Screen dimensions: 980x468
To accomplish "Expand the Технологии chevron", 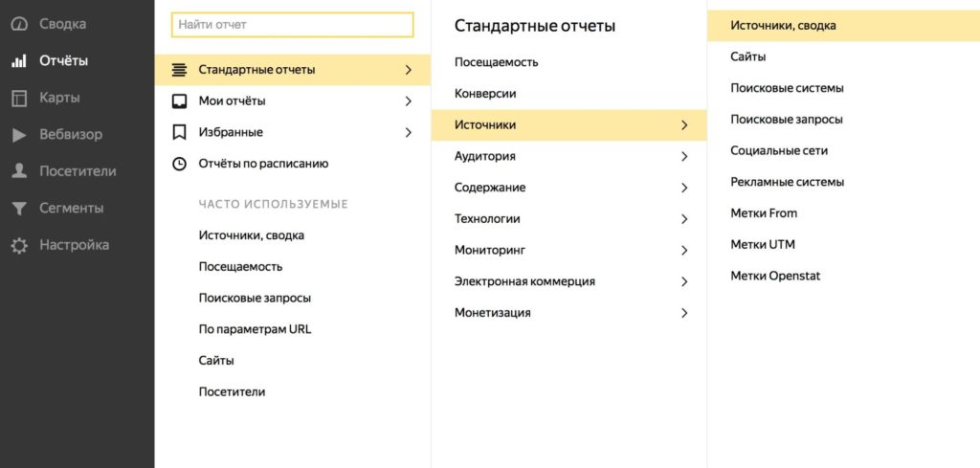I will click(x=684, y=219).
